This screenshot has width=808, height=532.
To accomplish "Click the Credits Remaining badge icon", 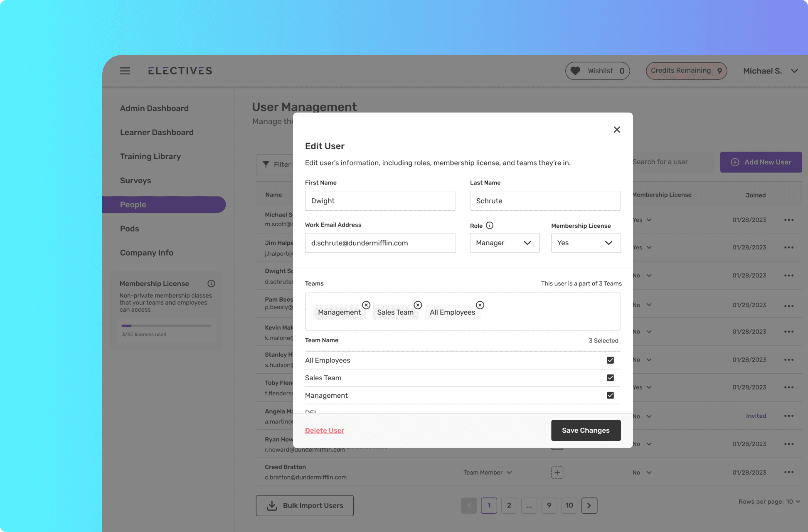I will click(x=686, y=71).
